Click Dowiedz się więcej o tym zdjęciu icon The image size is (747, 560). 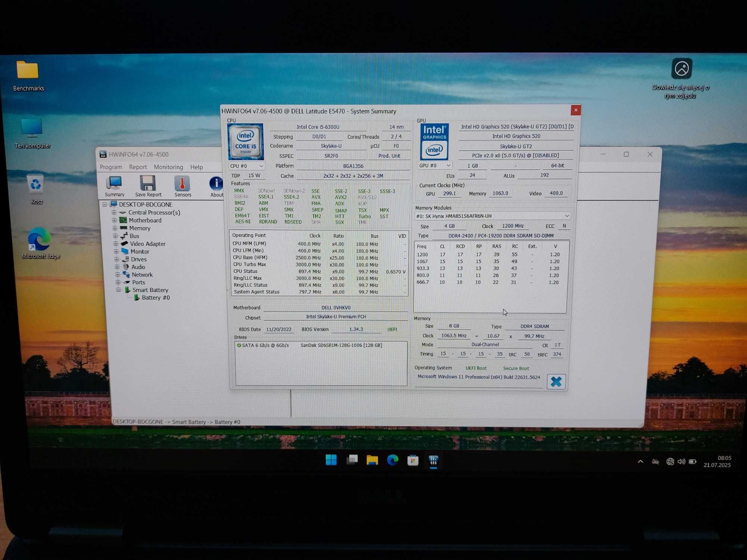click(x=681, y=78)
